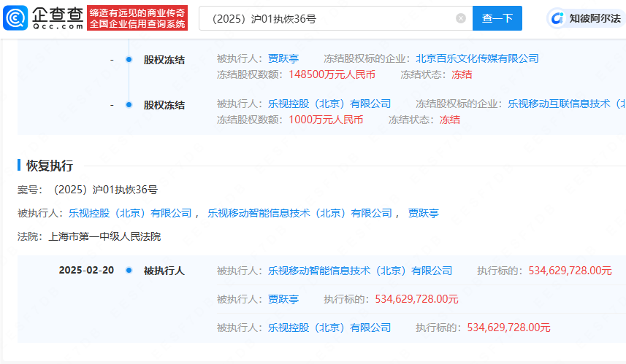Image resolution: width=626 pixels, height=364 pixels.
Task: Click timeline dot for 乐视控股 股权冻结 entry
Action: [129, 104]
